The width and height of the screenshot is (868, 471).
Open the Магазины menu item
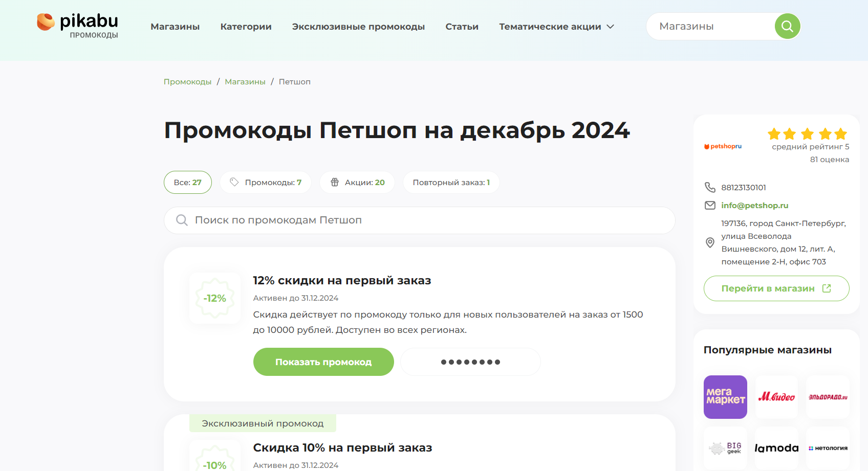(x=175, y=27)
